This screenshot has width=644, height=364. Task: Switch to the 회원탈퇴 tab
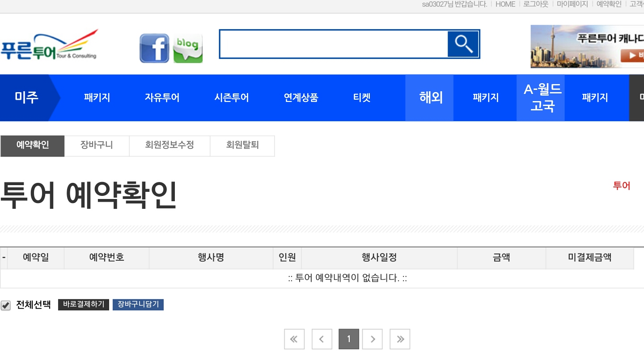[x=242, y=146]
